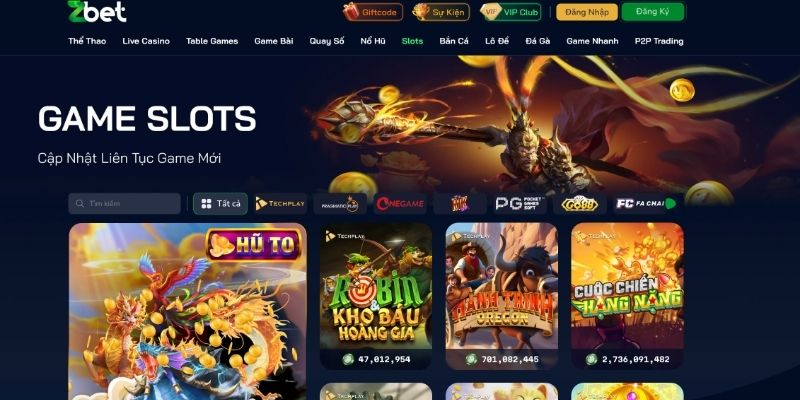The image size is (800, 400).
Task: Open the Hành Trình Oregon game thumbnail
Action: click(502, 296)
